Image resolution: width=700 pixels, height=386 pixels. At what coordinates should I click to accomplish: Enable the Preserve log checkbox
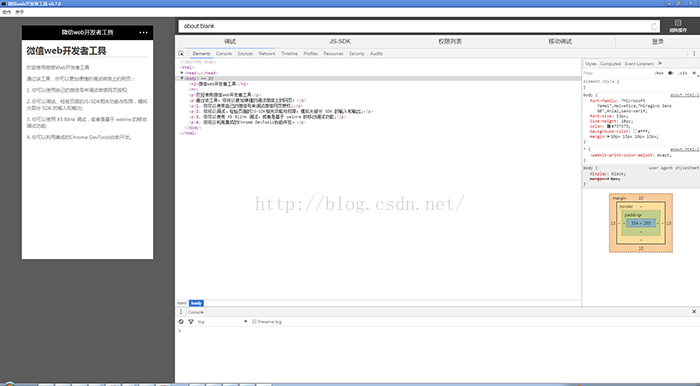click(254, 321)
